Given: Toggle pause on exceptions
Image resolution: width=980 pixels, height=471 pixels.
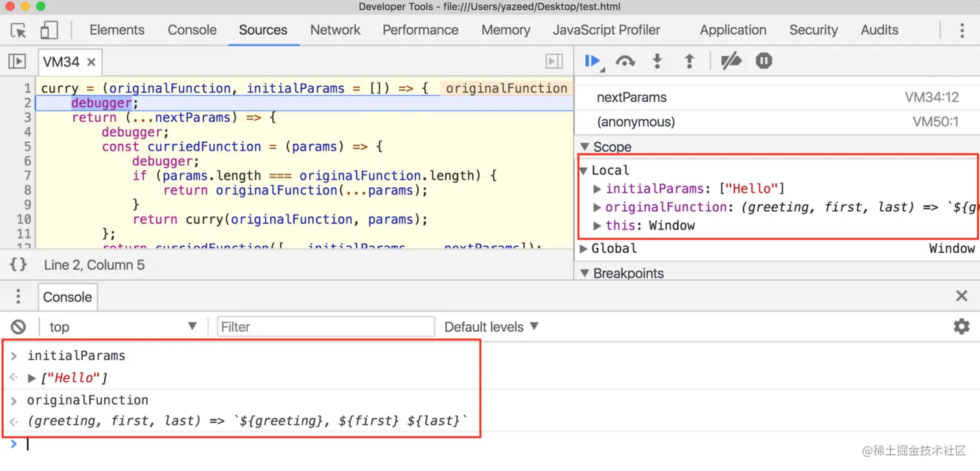Looking at the screenshot, I should click(764, 61).
